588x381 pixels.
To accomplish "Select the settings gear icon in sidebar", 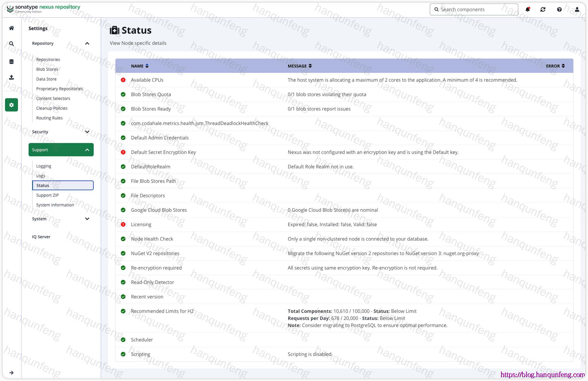I will click(x=11, y=105).
